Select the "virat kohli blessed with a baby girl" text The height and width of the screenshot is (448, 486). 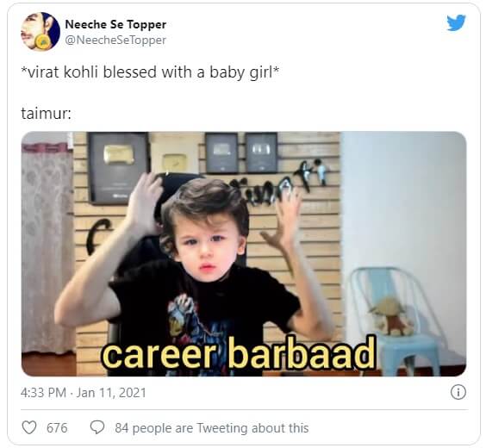(x=150, y=72)
